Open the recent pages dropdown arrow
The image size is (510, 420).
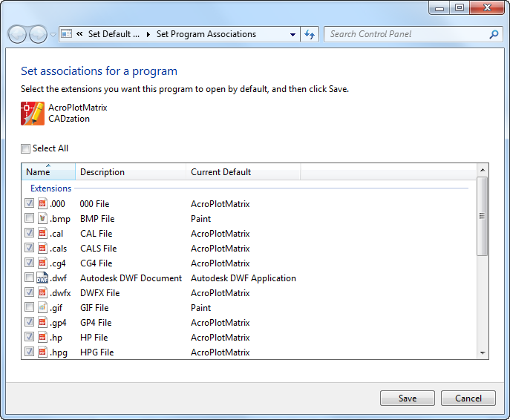coord(53,34)
